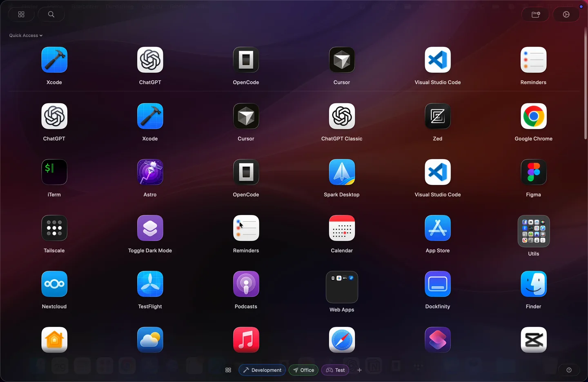Open Finder
The width and height of the screenshot is (588, 382).
coord(534,284)
